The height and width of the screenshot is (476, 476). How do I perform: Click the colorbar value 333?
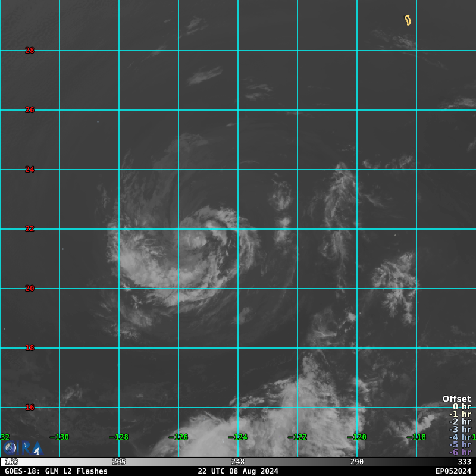click(x=465, y=462)
